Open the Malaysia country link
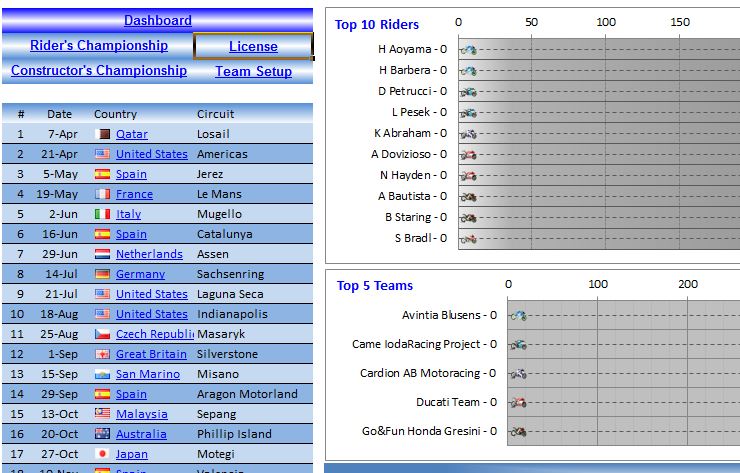This screenshot has width=740, height=473. (x=141, y=414)
